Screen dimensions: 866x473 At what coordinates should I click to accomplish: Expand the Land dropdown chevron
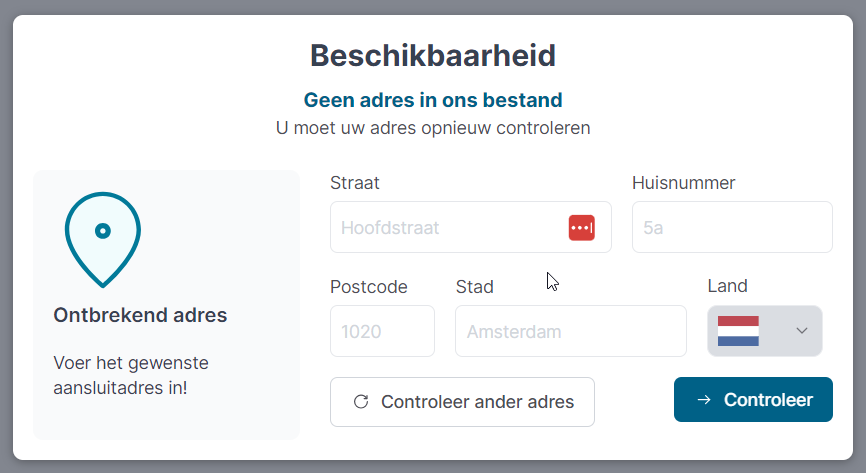pyautogui.click(x=801, y=331)
